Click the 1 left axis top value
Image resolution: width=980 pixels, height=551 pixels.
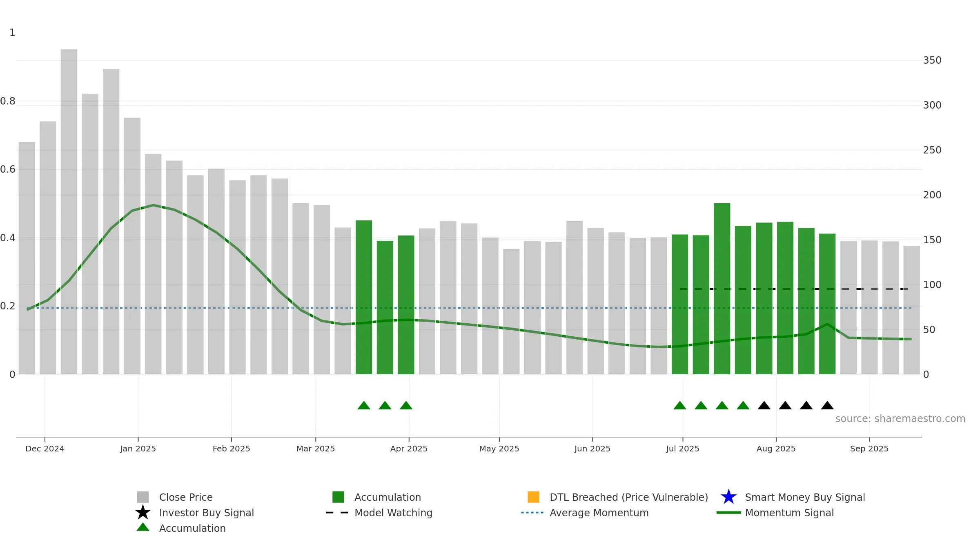click(12, 33)
